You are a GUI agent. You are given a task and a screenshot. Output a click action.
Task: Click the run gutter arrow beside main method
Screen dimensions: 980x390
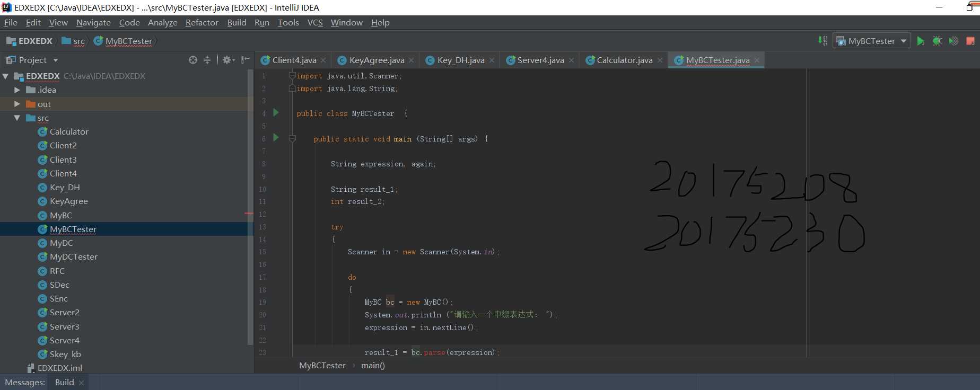point(276,138)
